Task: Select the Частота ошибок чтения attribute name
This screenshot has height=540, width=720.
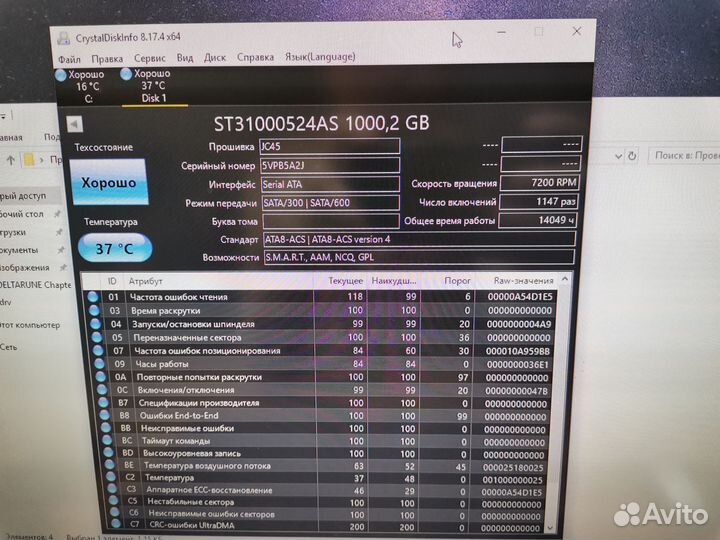Action: pos(179,297)
